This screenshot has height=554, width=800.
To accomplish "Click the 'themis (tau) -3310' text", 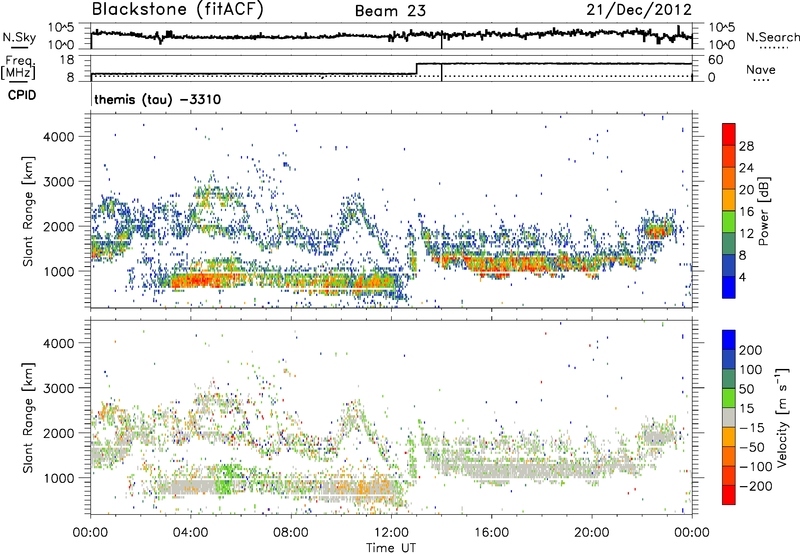I will click(158, 99).
